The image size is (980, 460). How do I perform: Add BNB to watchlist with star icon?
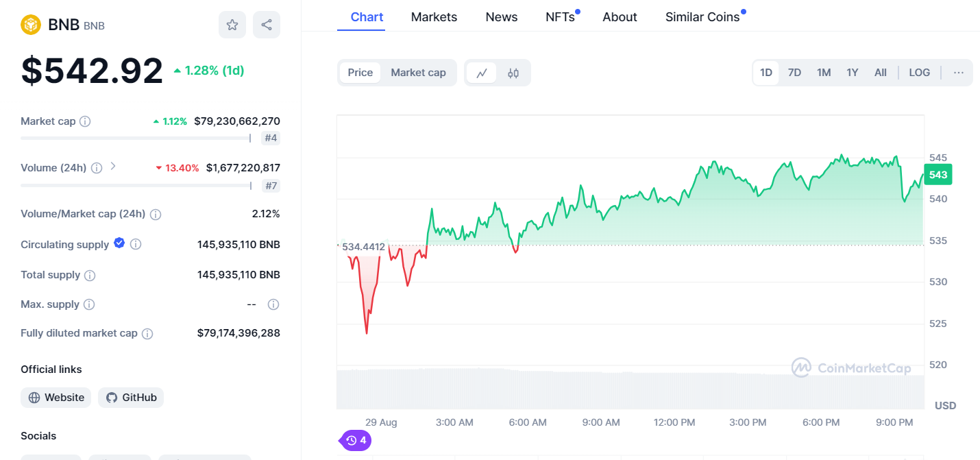point(232,25)
